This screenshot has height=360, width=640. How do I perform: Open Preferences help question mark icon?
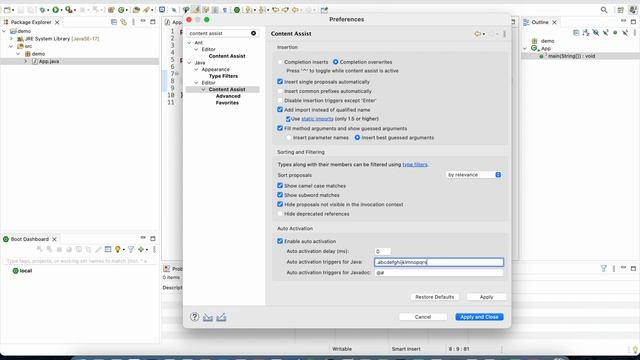coord(195,317)
